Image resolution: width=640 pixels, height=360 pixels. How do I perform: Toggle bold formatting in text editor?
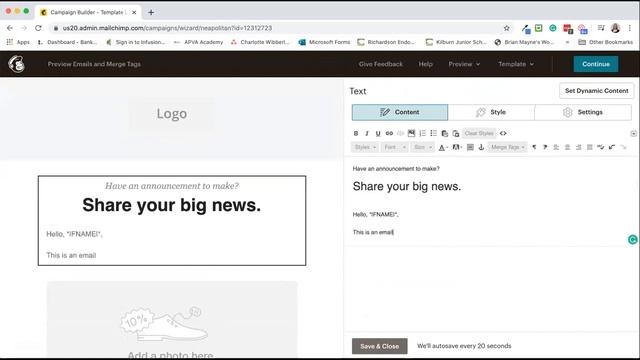coord(356,133)
